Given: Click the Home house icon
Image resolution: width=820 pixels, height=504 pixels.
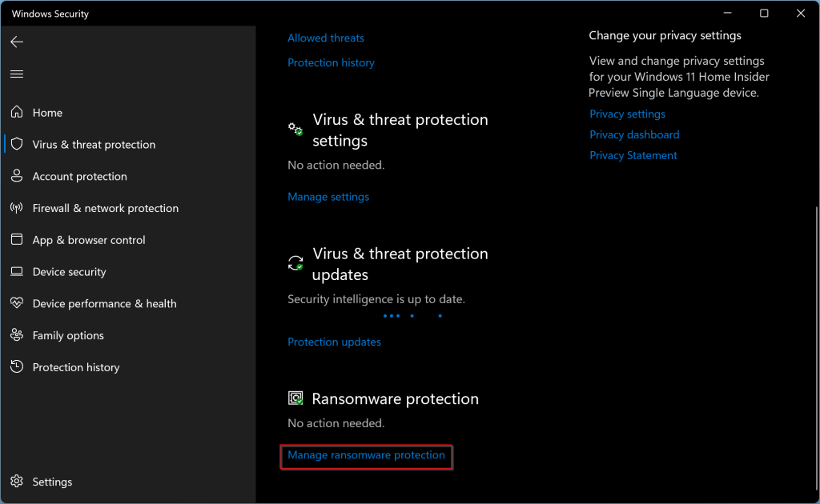Looking at the screenshot, I should pos(17,112).
